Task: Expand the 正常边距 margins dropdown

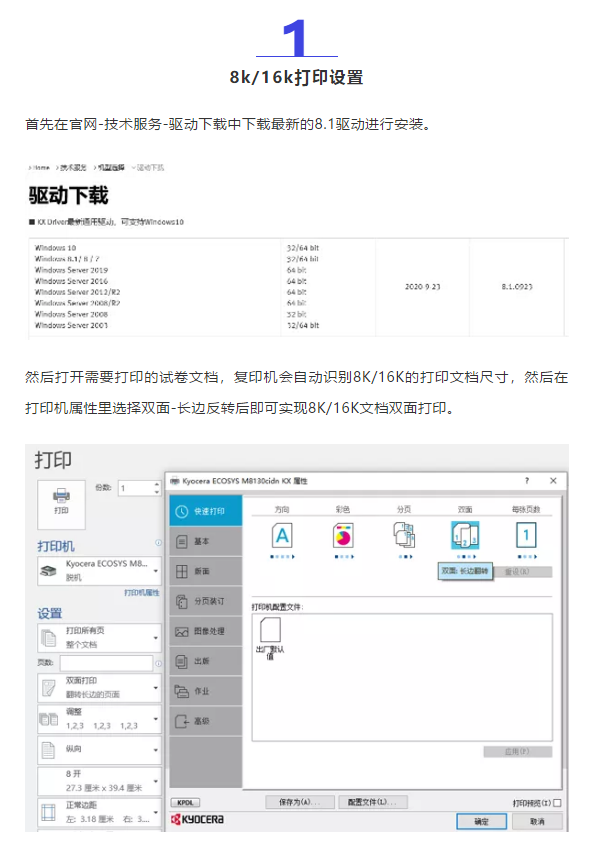Action: tap(99, 812)
